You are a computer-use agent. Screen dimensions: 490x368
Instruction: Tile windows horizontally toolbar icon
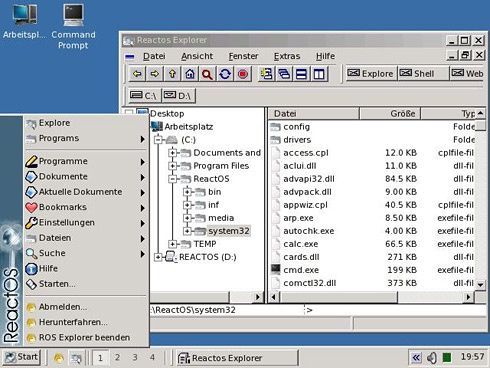[301, 74]
